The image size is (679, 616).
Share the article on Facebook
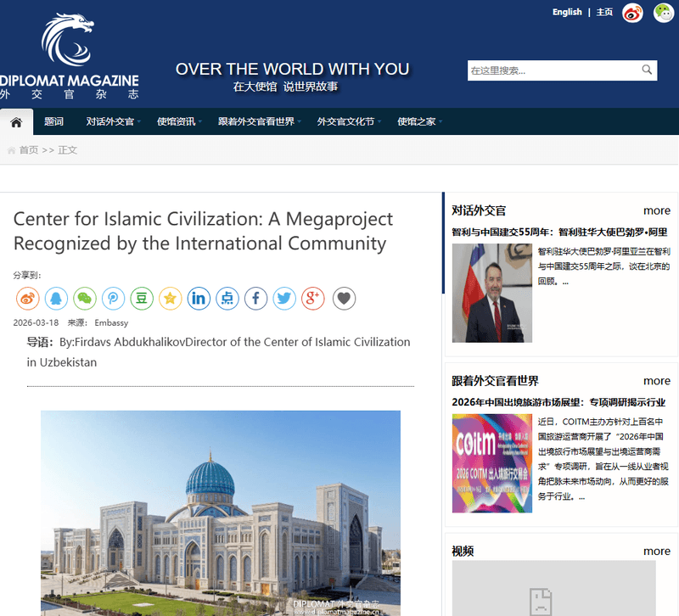(x=256, y=299)
